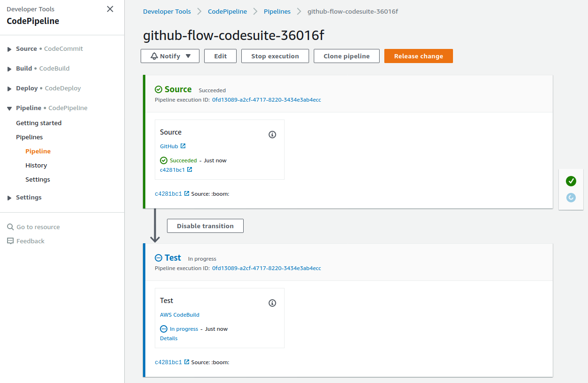Click GitHub external link icon
The image size is (588, 383).
click(183, 146)
